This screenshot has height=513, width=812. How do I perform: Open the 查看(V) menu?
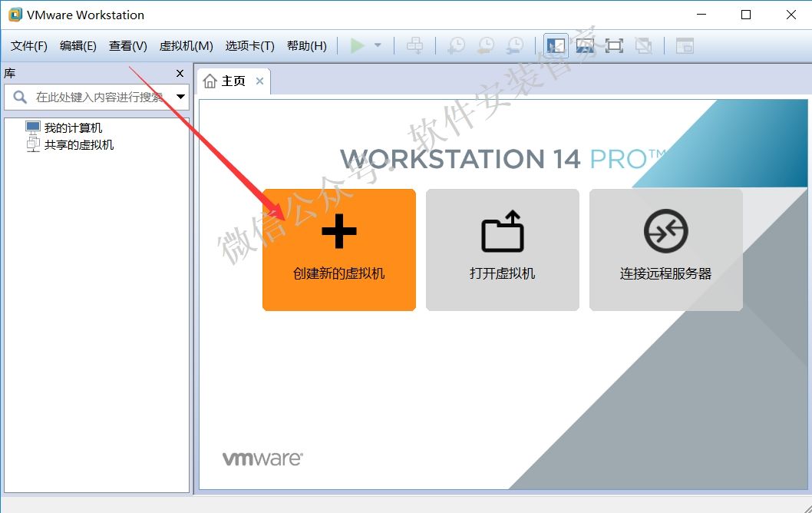(128, 46)
